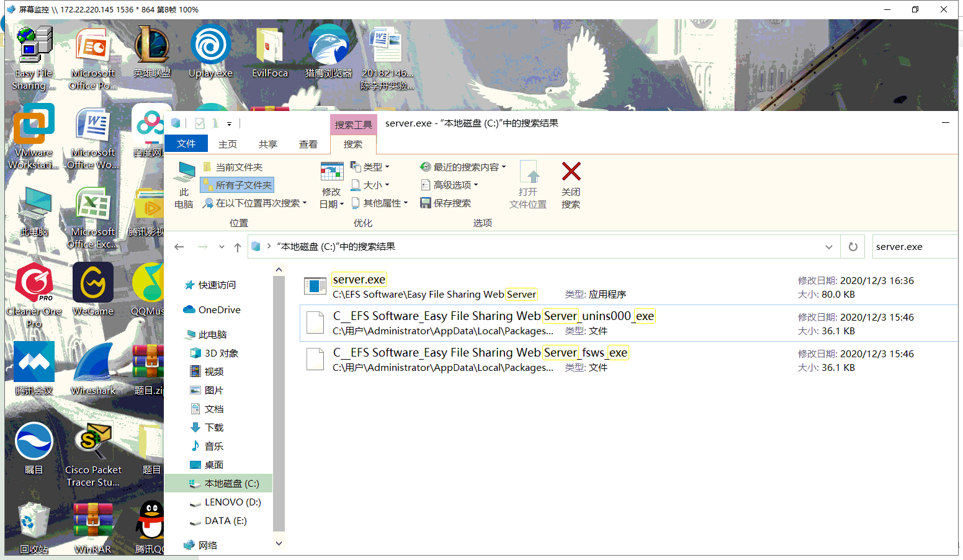Select 本地磁盘 (C:) in navigation pane
This screenshot has width=963, height=560.
[x=218, y=484]
